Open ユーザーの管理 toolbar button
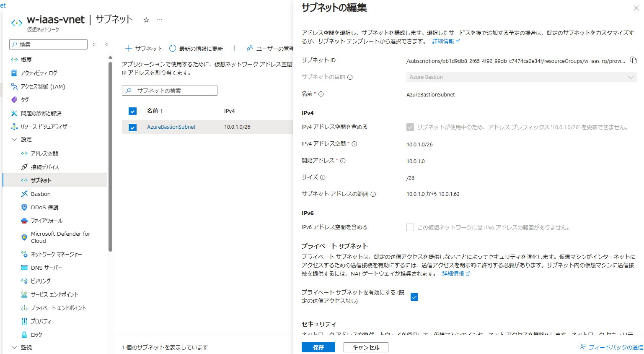The height and width of the screenshot is (354, 644). pos(270,49)
